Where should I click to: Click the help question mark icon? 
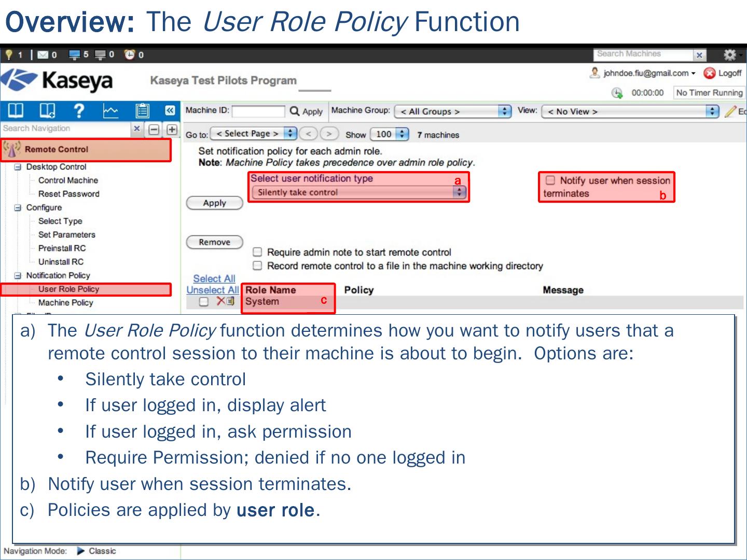click(x=79, y=110)
